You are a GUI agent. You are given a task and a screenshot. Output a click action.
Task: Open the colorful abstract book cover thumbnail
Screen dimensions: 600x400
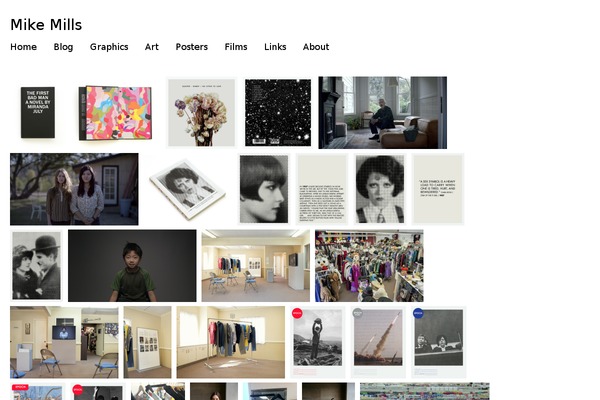[x=115, y=113]
